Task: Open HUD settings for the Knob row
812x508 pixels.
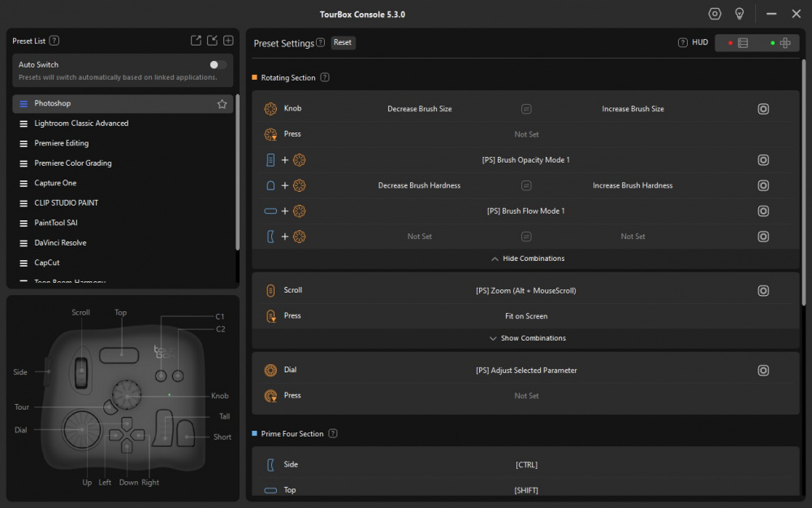Action: [x=763, y=109]
